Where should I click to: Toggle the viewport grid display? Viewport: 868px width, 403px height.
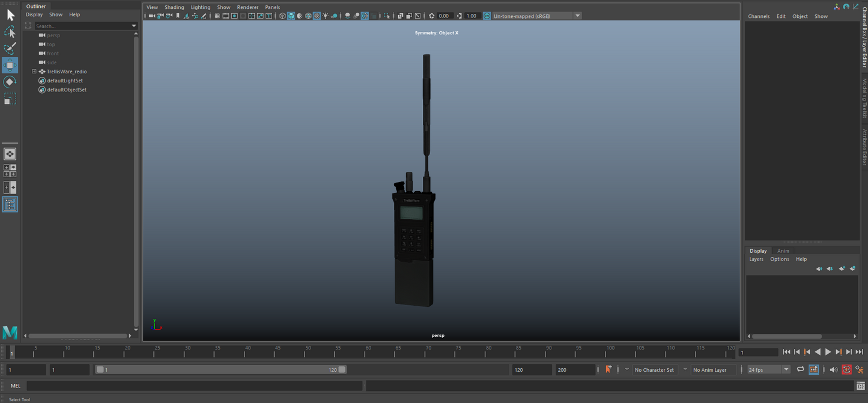217,16
